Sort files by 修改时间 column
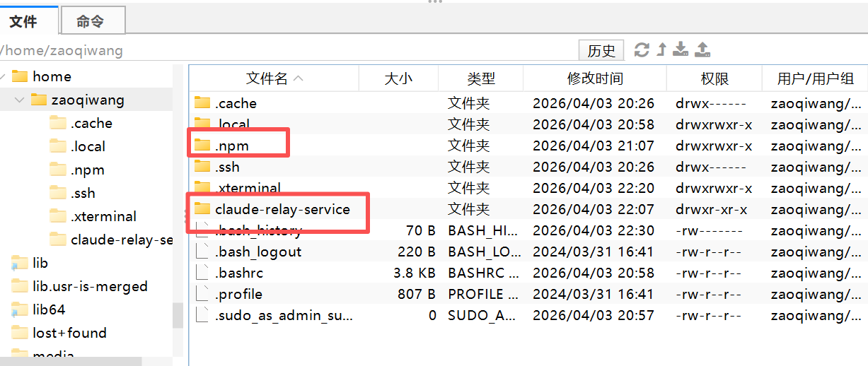Viewport: 868px width, 366px height. [x=595, y=78]
